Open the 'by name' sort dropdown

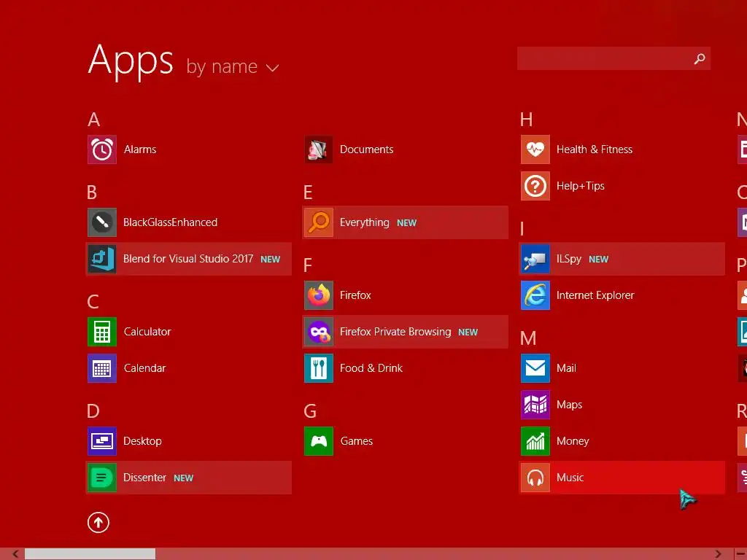[x=232, y=67]
